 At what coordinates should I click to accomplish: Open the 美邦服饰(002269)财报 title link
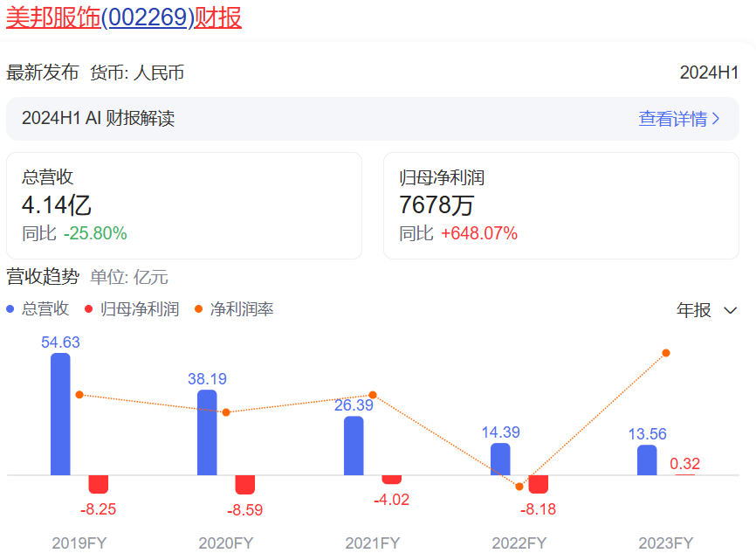(124, 17)
